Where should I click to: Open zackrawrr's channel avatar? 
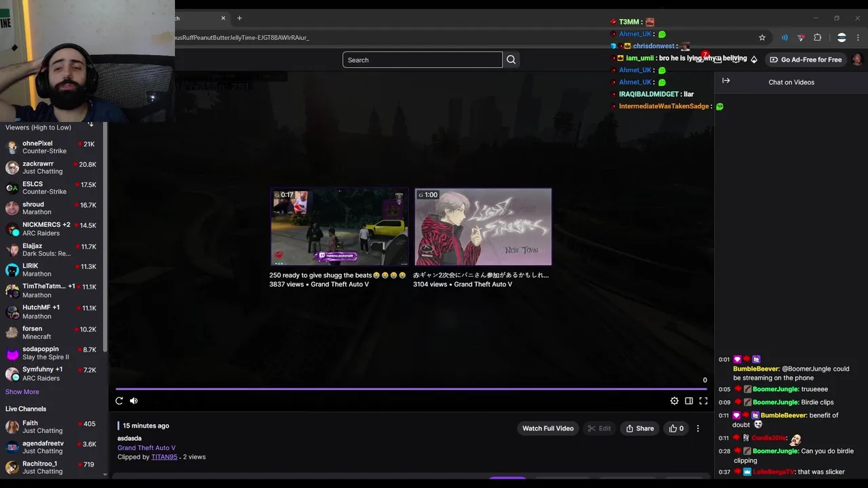12,167
